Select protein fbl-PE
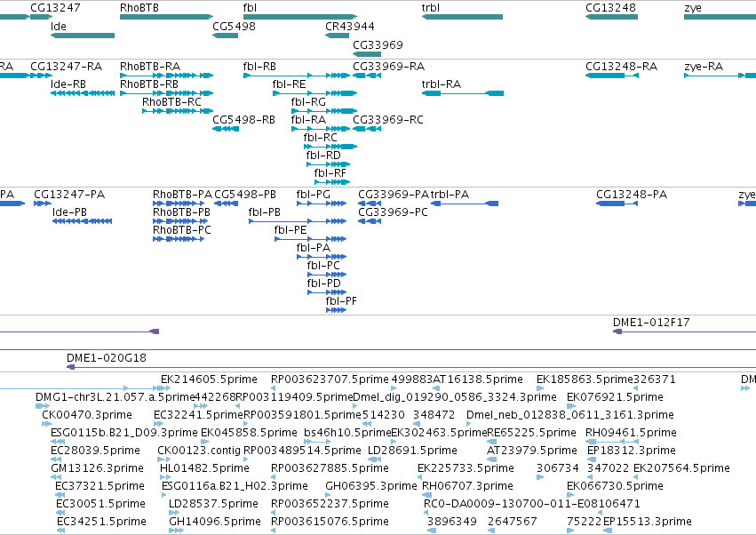The height and width of the screenshot is (535, 756). [311, 239]
